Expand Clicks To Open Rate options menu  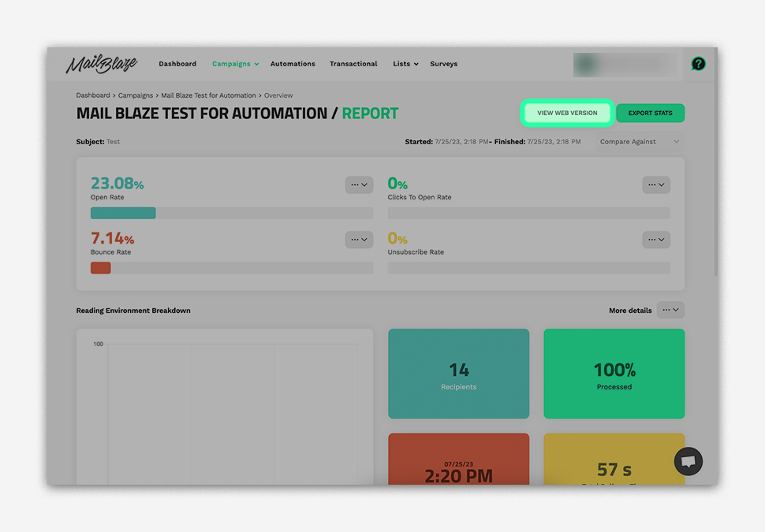(656, 185)
